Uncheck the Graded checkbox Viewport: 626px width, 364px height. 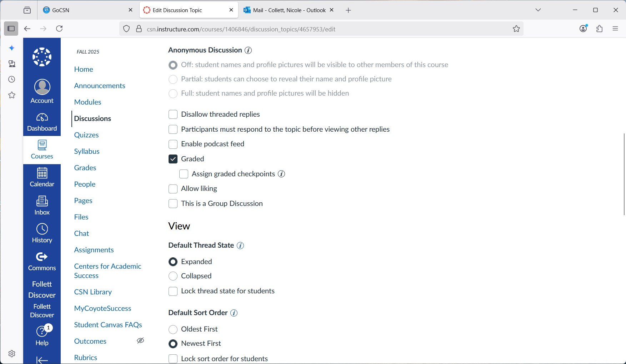click(173, 159)
